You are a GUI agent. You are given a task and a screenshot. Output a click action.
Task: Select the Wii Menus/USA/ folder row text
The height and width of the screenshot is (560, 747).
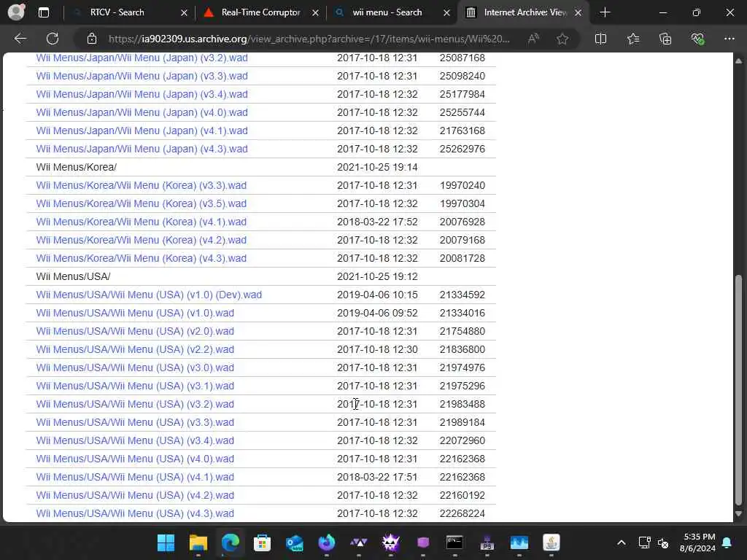pos(74,276)
